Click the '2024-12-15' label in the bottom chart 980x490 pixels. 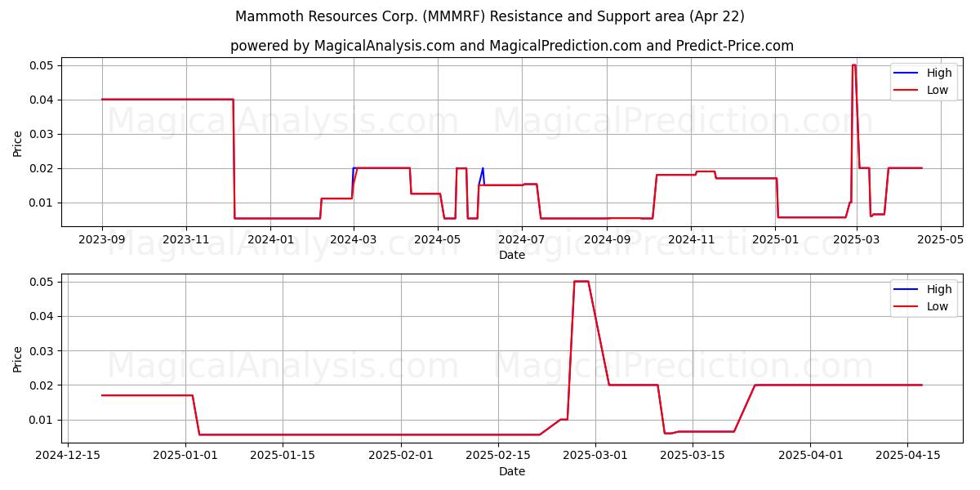[x=68, y=457]
